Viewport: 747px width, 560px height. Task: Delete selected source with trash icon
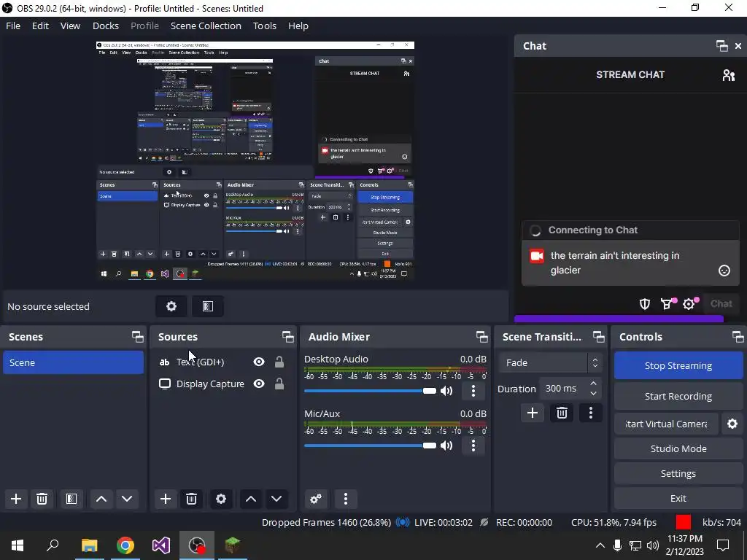(x=192, y=499)
